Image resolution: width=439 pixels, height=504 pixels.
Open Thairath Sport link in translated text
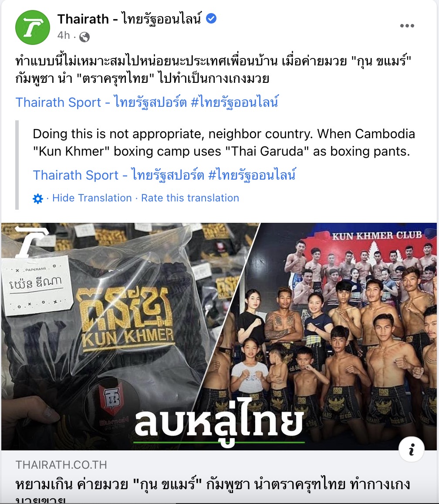(x=118, y=175)
